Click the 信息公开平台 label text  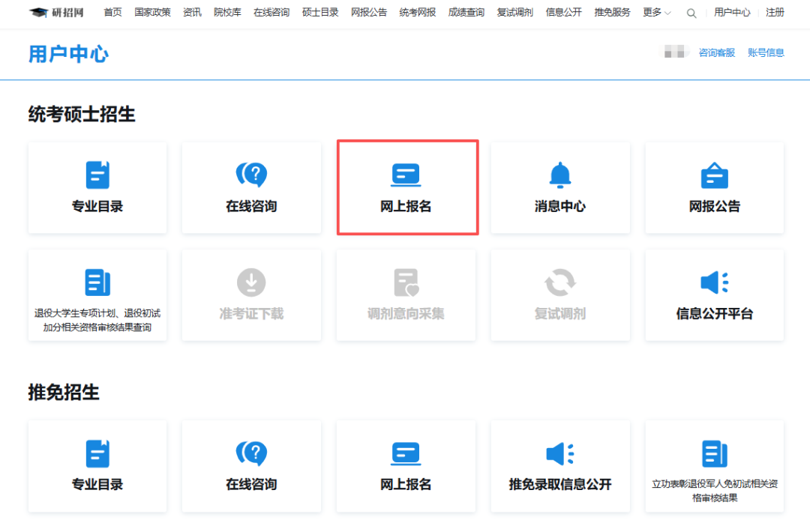point(715,314)
